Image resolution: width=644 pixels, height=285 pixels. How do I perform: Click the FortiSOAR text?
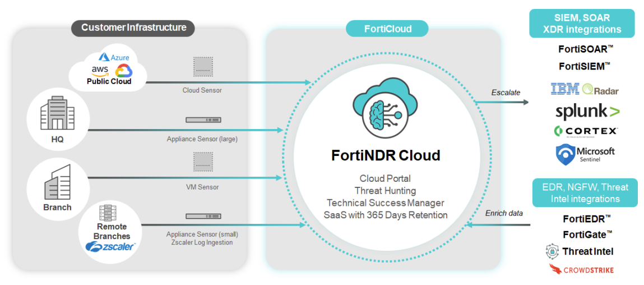[x=585, y=49]
